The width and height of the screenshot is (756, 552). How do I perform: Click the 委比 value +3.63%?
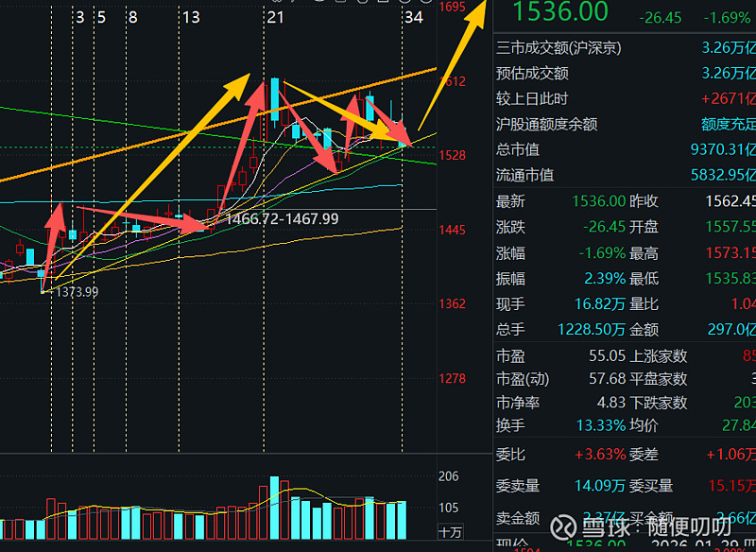point(600,454)
